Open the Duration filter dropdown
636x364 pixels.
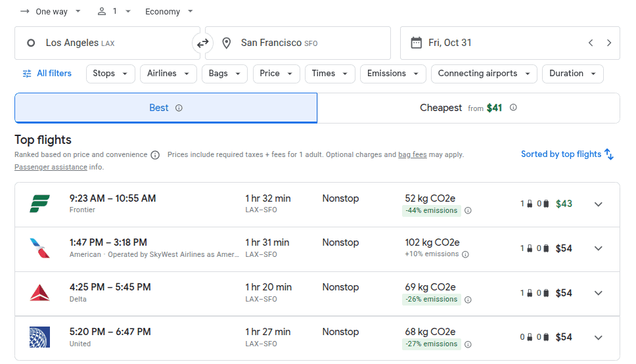[x=573, y=74]
